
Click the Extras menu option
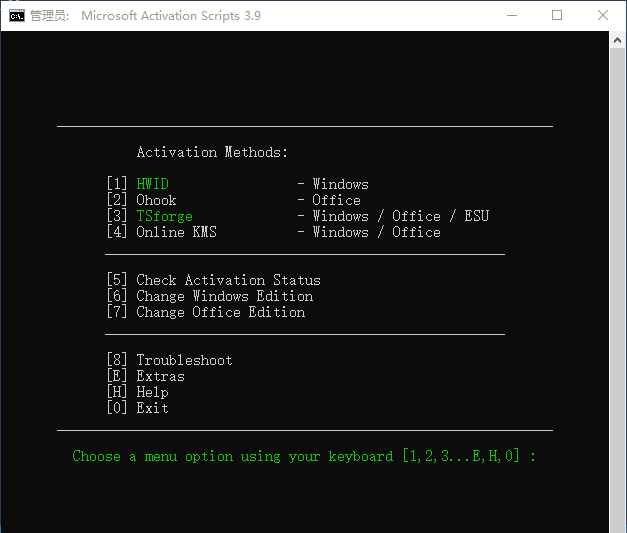[160, 376]
